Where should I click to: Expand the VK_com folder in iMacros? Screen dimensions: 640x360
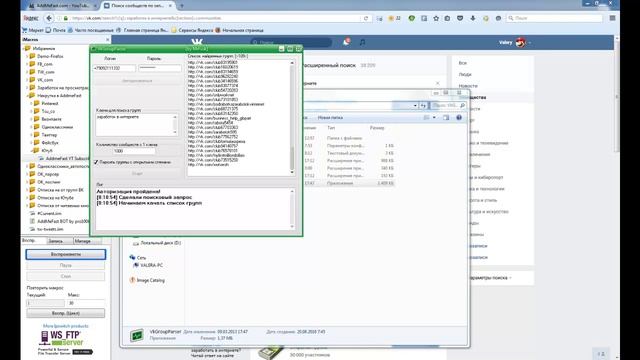tap(27, 80)
